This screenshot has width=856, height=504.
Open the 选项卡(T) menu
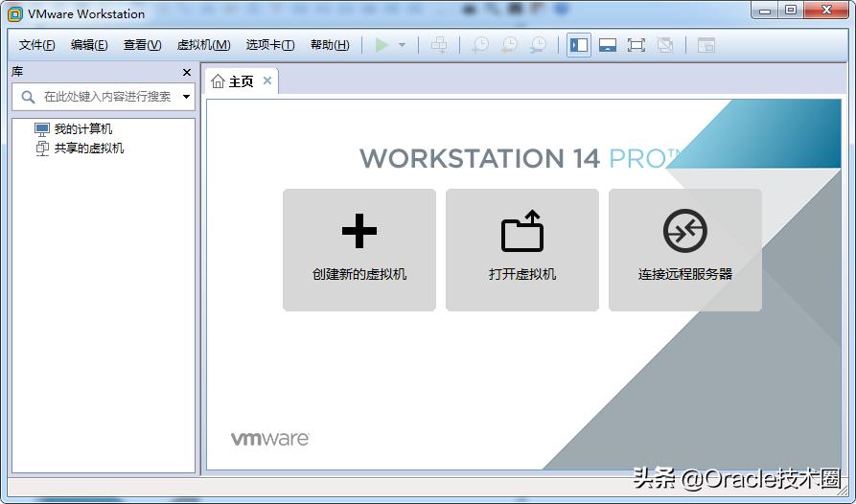[x=270, y=45]
